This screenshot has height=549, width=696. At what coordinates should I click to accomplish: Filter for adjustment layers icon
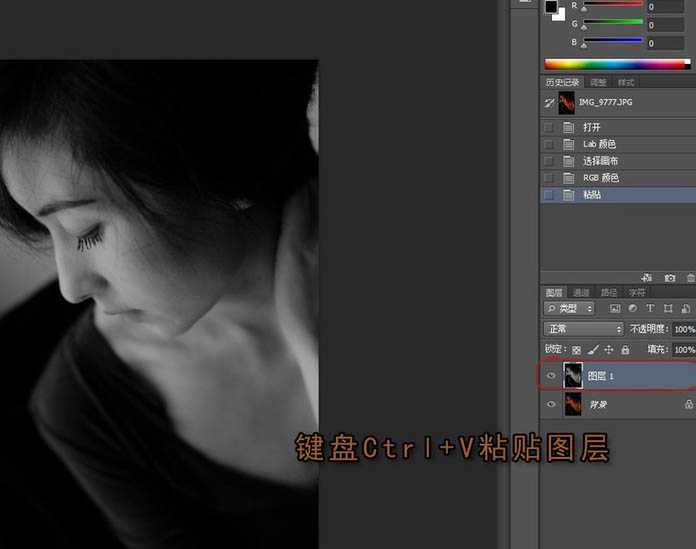(x=633, y=308)
